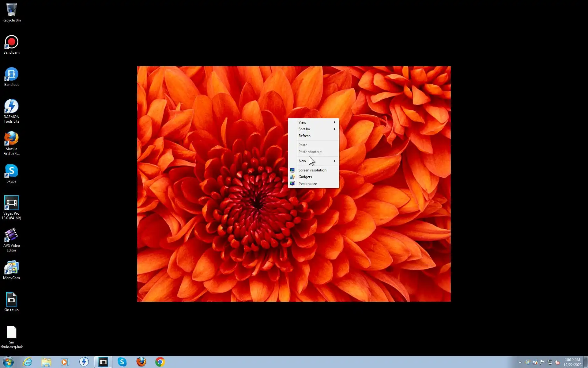588x368 pixels.
Task: Open Screen resolution from context menu
Action: pos(312,170)
